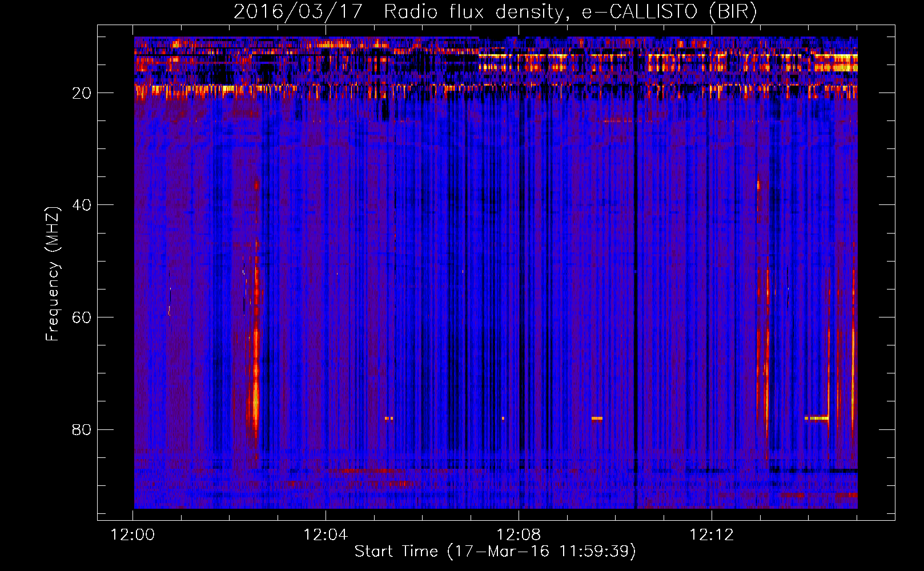
Task: Click the 12:04 time tick label
Action: pos(326,535)
